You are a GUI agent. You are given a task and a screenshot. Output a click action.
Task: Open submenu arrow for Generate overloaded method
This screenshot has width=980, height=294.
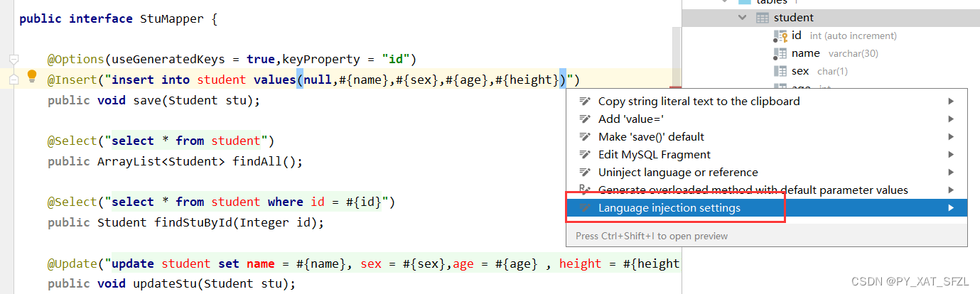click(951, 190)
